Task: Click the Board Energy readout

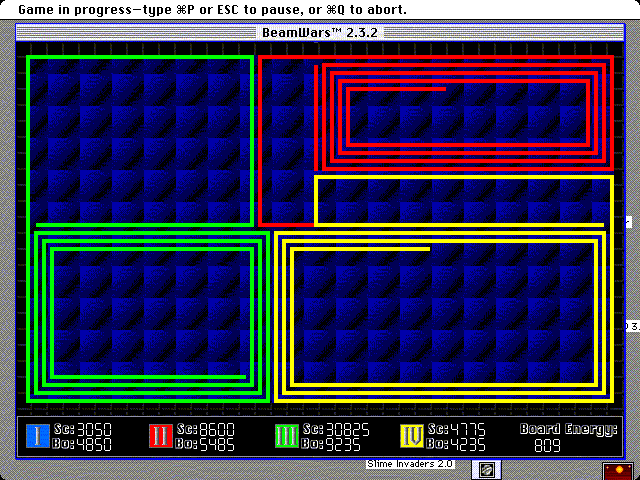Action: (x=564, y=436)
